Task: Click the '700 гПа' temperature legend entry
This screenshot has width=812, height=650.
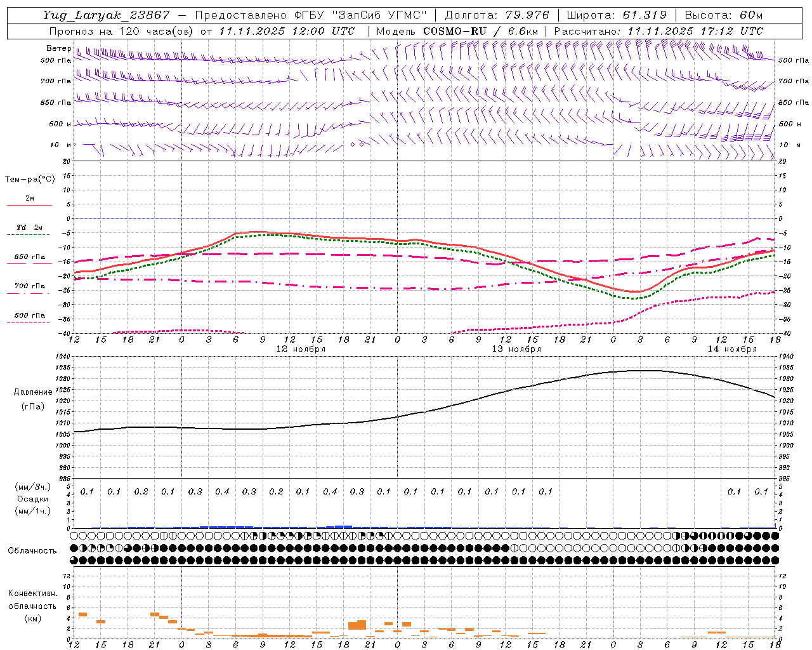Action: pyautogui.click(x=29, y=286)
